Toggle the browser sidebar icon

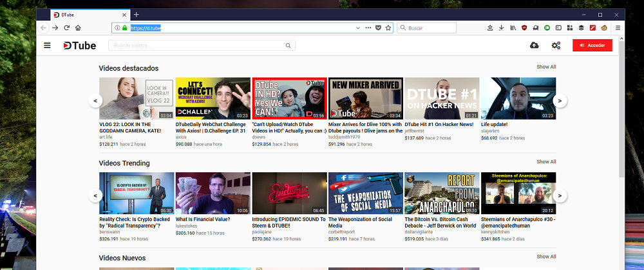coord(558,28)
